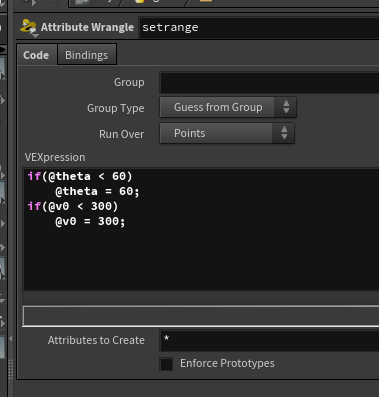Click the VEXpression label
This screenshot has height=397, width=379.
pos(55,157)
